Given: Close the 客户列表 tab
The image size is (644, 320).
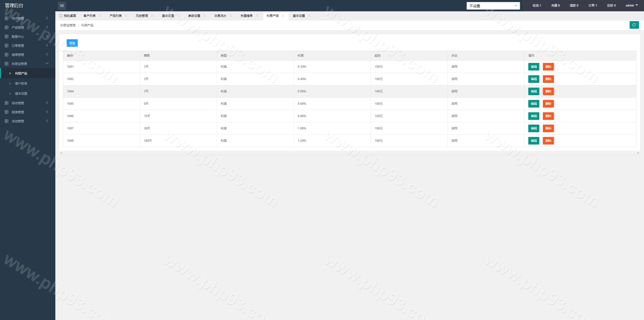Looking at the screenshot, I should coord(100,16).
